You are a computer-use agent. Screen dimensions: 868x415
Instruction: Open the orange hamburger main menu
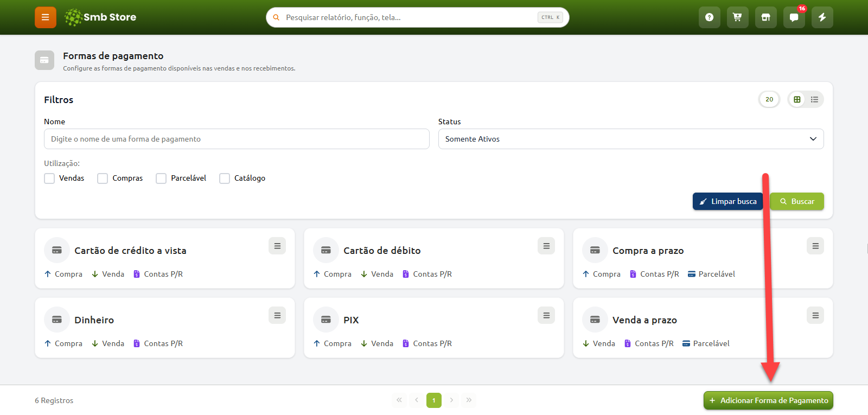(x=46, y=17)
